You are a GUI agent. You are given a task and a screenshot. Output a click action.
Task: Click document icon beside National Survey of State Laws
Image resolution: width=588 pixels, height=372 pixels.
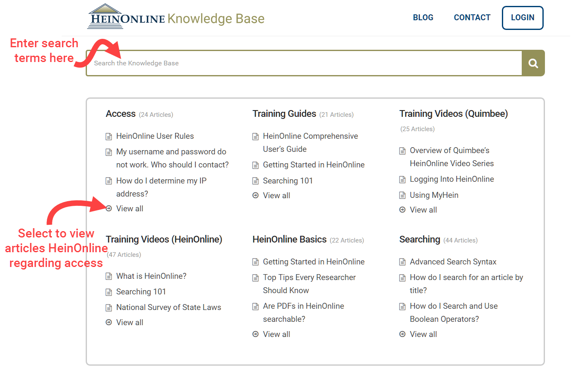point(108,308)
